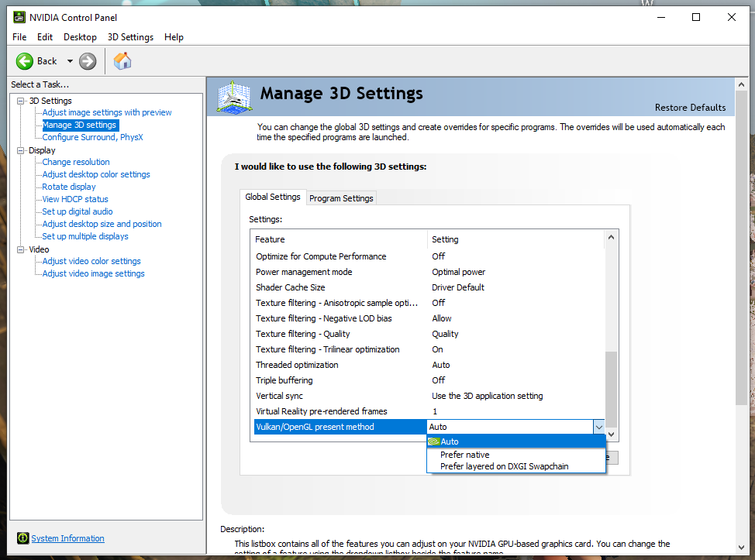Select Texture filtering - Trilinear optimization row
755x560 pixels.
point(429,349)
